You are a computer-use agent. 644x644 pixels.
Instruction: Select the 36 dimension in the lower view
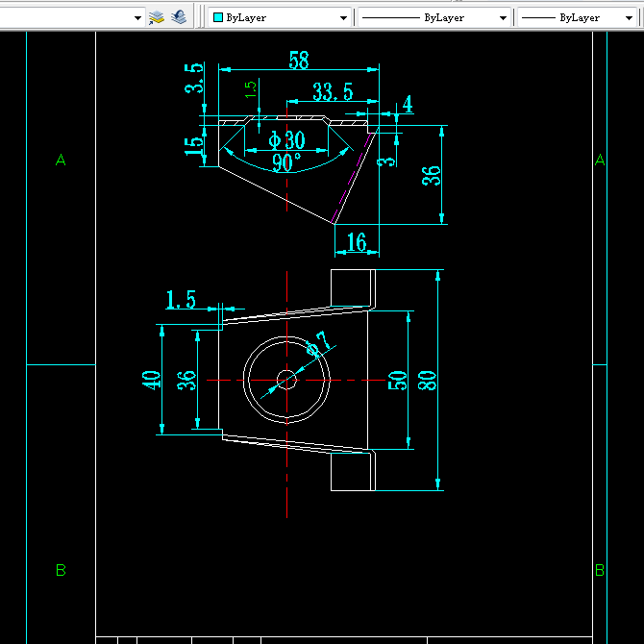[x=186, y=380]
